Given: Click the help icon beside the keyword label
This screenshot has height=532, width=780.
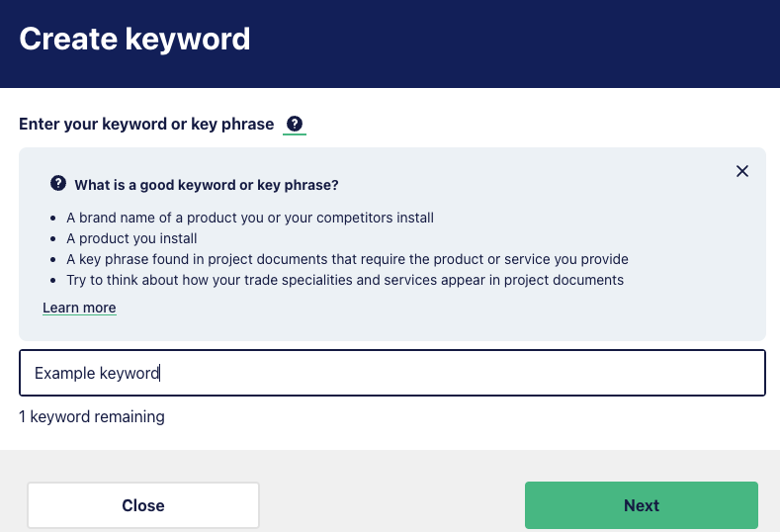Looking at the screenshot, I should click(295, 124).
